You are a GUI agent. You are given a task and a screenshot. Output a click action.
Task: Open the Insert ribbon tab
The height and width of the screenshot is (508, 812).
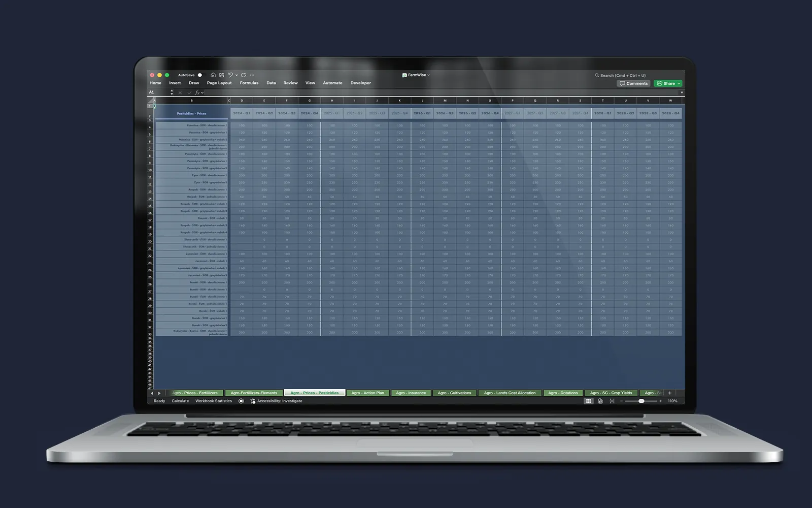175,83
